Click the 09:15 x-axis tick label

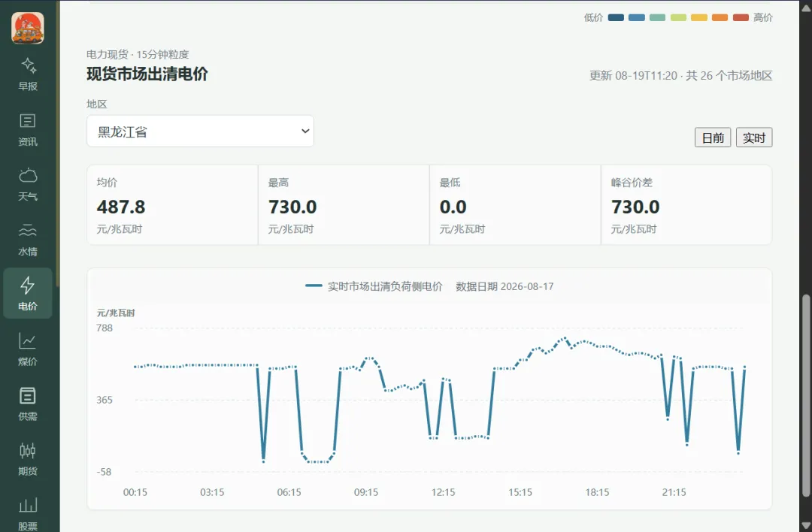(366, 492)
